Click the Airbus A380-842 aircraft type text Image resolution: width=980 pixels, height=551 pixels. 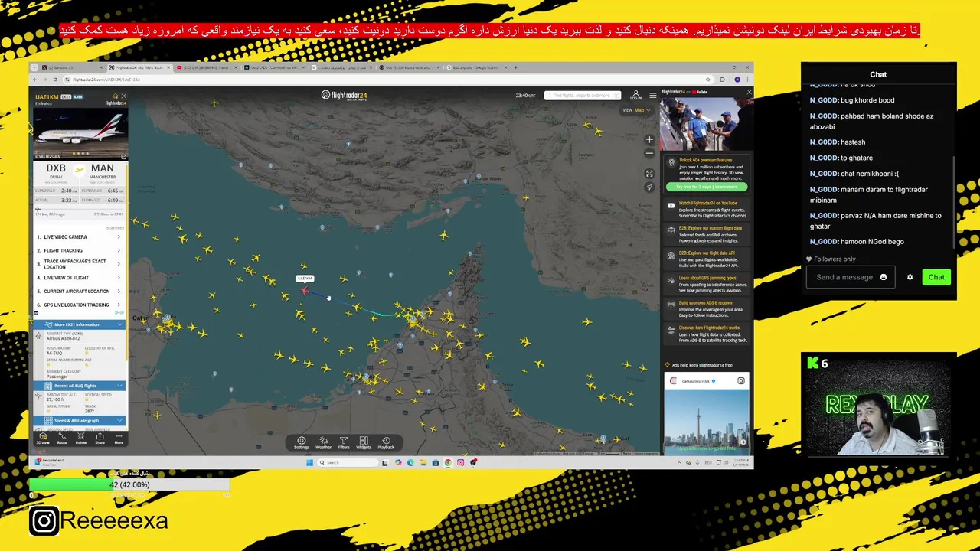pyautogui.click(x=63, y=338)
